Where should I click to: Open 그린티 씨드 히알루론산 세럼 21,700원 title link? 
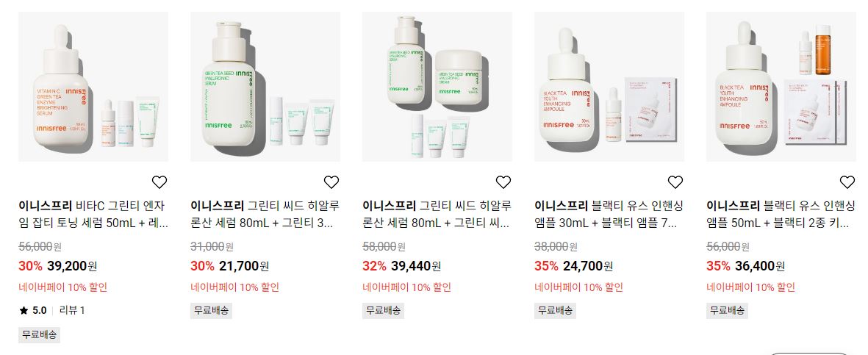[x=265, y=215]
